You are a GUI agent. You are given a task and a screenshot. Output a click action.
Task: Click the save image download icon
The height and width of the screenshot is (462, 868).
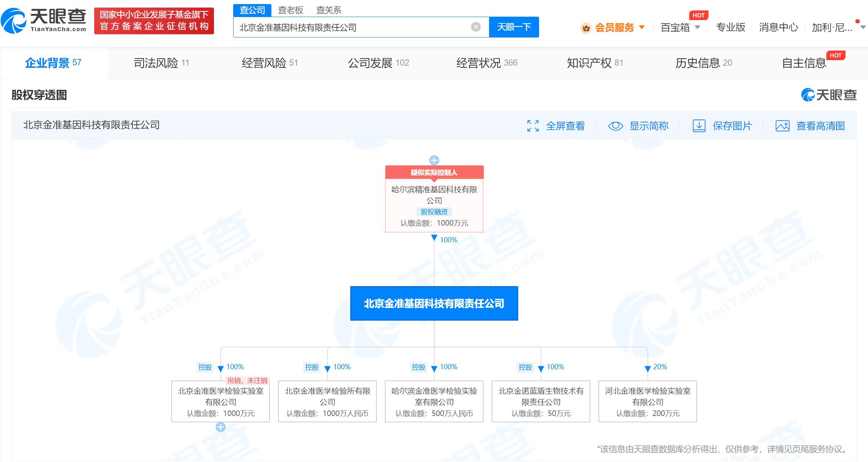[x=699, y=126]
